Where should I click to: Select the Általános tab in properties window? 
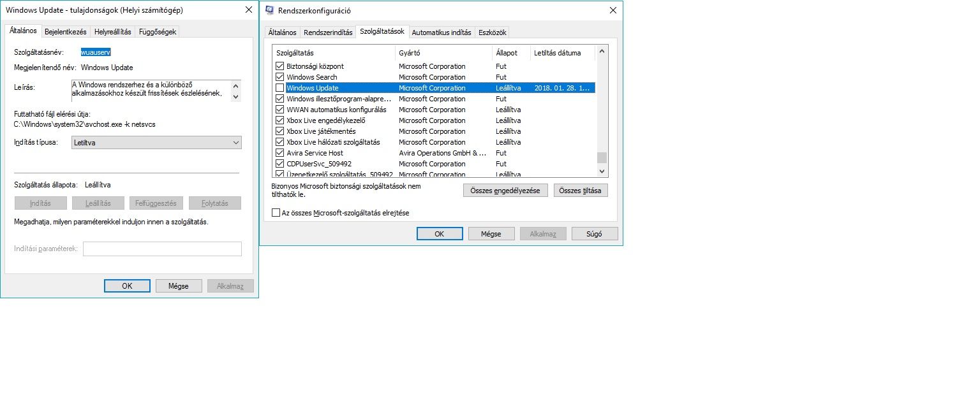[23, 31]
